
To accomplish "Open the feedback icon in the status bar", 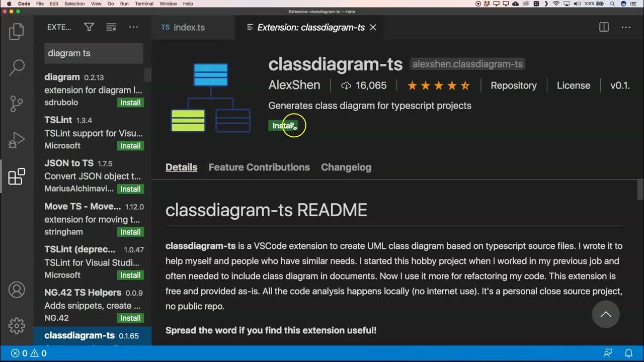I will click(x=608, y=353).
